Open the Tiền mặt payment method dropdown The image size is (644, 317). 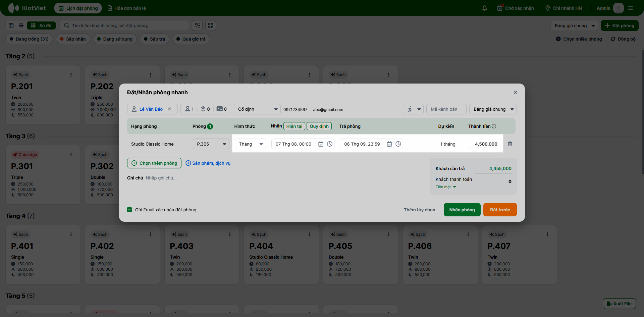[x=446, y=187]
